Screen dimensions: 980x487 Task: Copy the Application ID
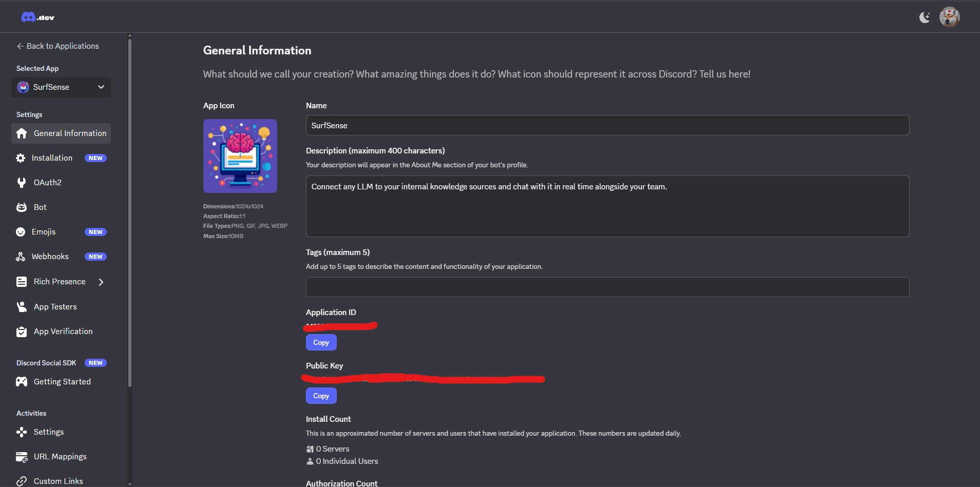click(x=320, y=342)
